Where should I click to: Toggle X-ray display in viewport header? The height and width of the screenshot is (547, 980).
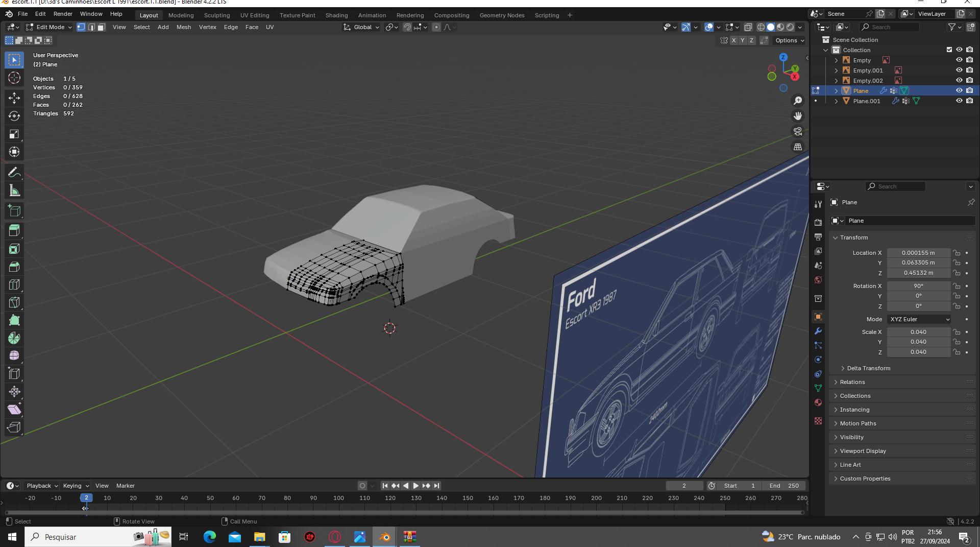[x=748, y=27]
